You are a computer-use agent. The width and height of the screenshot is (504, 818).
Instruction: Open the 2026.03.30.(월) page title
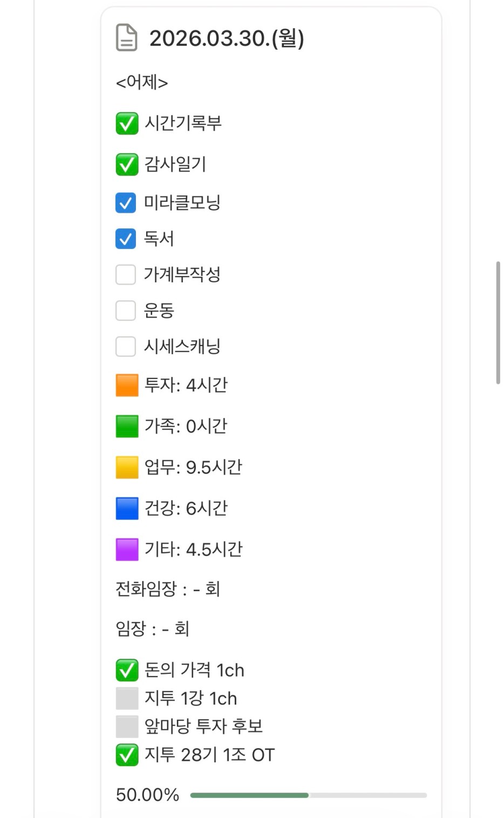click(x=227, y=38)
